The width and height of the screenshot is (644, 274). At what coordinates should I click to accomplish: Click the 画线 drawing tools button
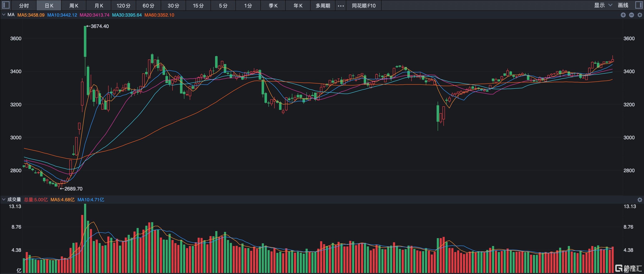point(623,5)
